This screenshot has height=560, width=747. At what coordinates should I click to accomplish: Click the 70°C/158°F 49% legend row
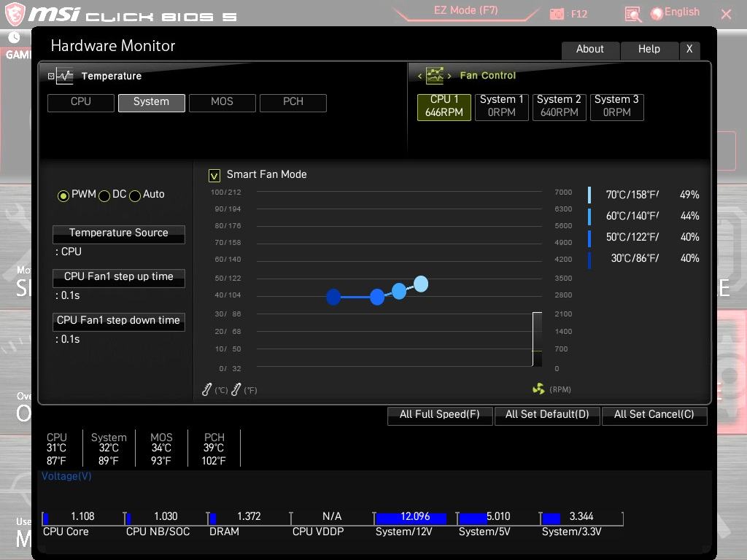coord(643,195)
